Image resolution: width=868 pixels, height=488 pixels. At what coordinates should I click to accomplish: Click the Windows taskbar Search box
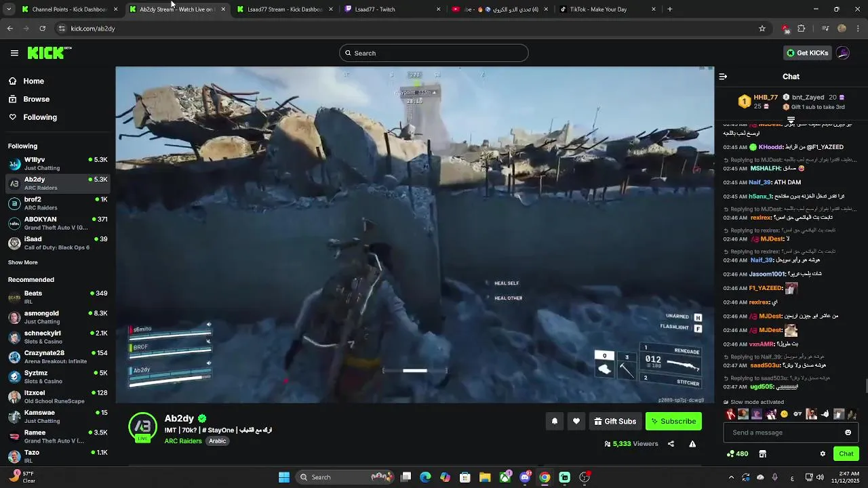346,477
